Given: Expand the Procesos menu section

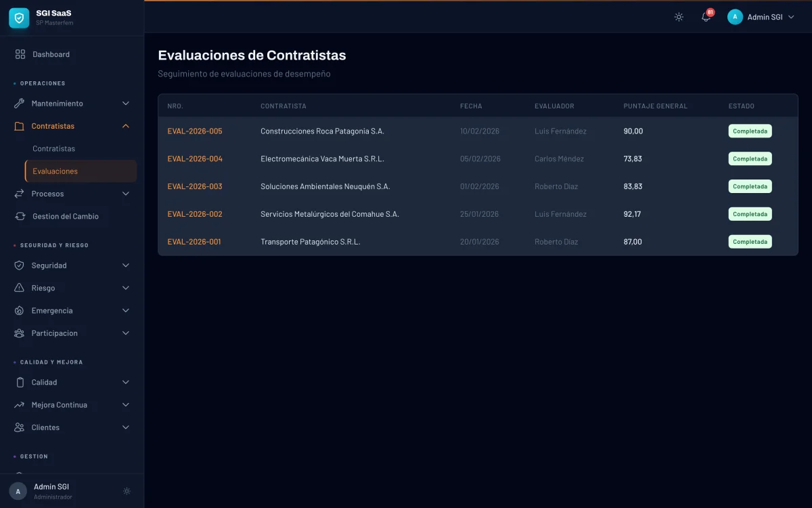Looking at the screenshot, I should click(x=125, y=194).
